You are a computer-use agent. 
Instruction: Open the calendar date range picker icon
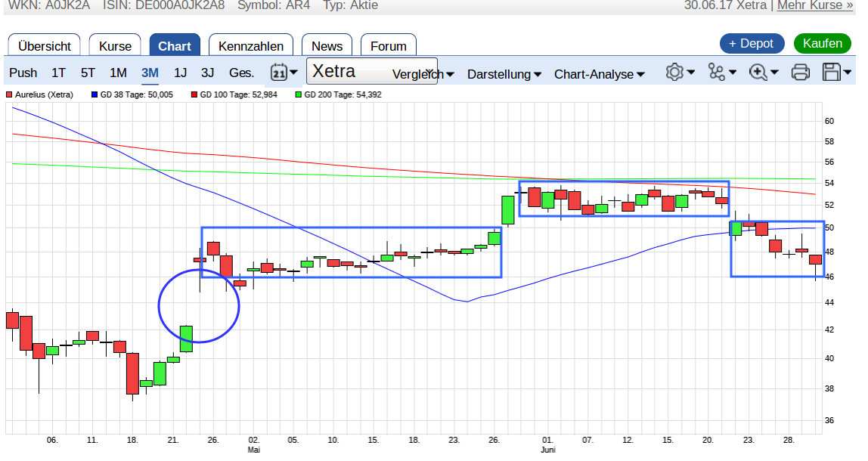coord(278,73)
